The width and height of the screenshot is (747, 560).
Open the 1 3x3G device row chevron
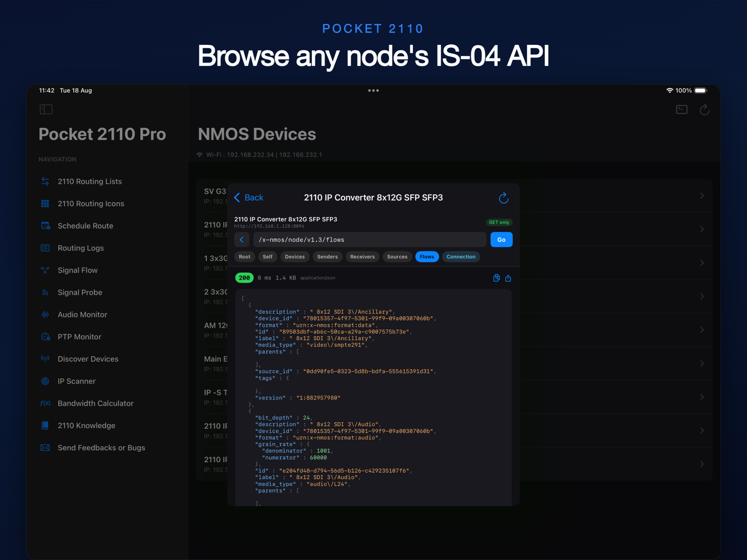coord(702,263)
